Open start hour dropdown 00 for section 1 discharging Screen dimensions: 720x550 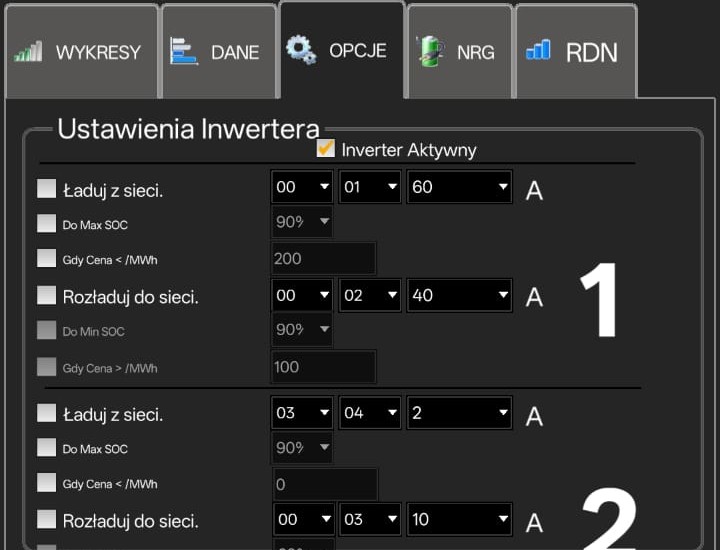(302, 295)
